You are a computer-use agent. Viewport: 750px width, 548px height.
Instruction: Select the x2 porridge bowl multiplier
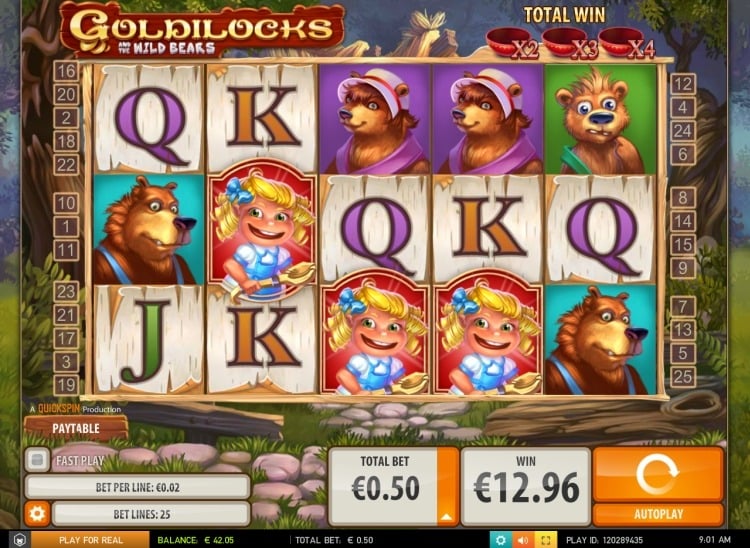tap(512, 43)
